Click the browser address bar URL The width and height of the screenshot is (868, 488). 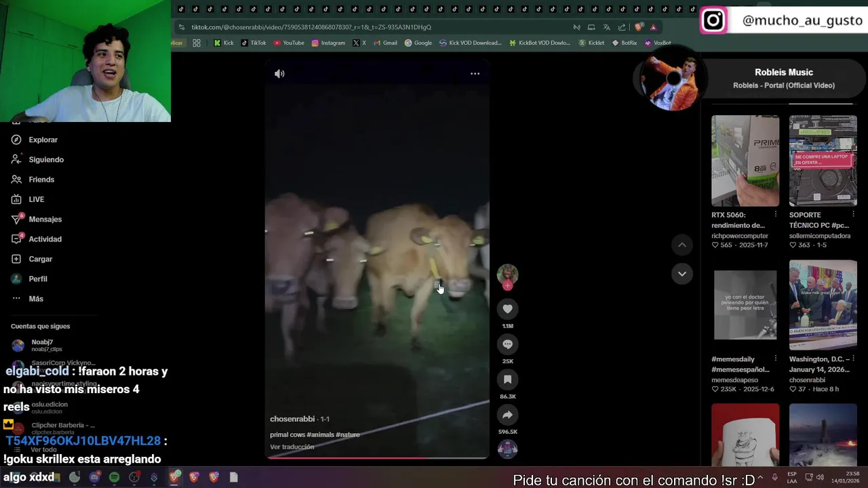(x=311, y=27)
